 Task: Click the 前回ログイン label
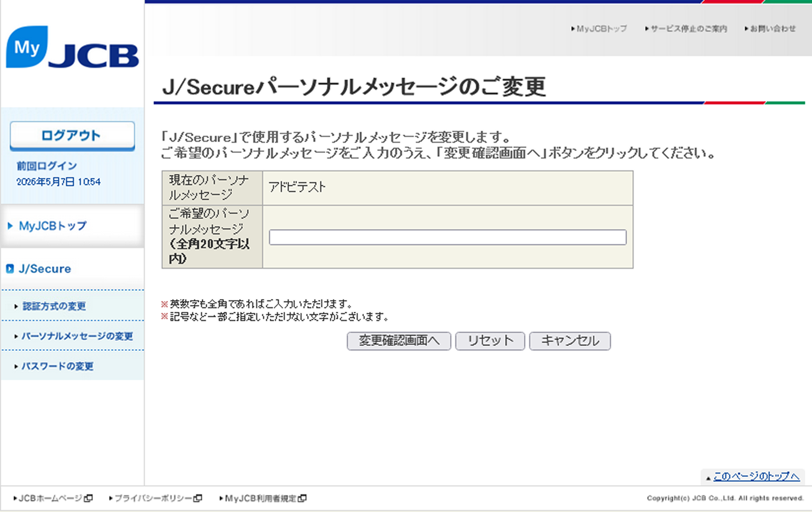[x=47, y=166]
